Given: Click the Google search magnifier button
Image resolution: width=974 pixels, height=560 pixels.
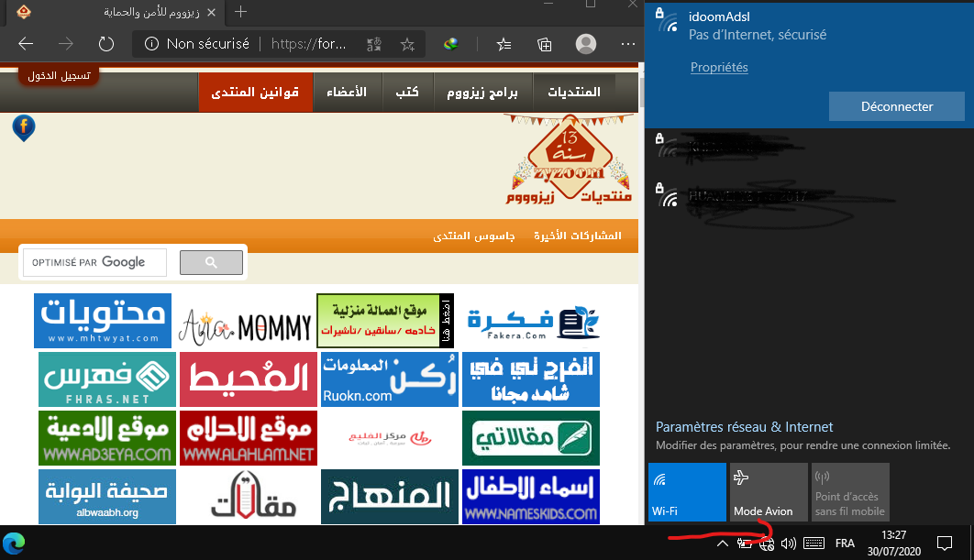Looking at the screenshot, I should coord(211,263).
